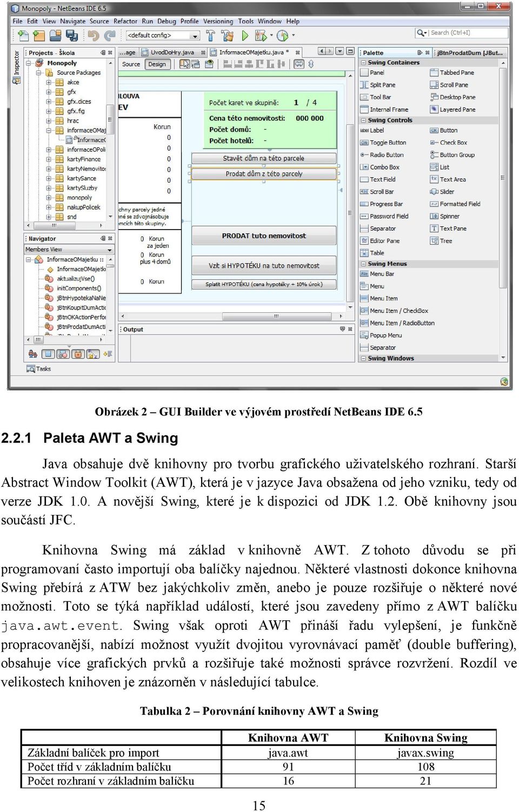
Task: Click the Save All toolbar icon
Action: [71, 36]
